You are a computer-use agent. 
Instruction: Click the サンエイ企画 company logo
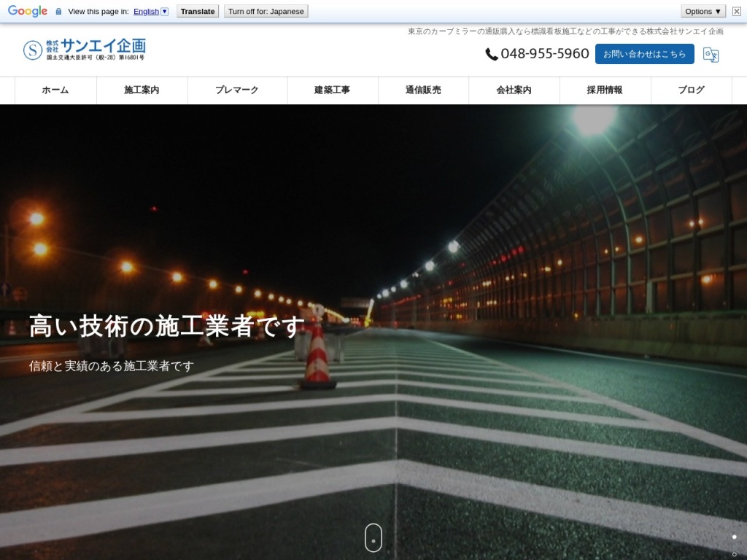[x=85, y=50]
